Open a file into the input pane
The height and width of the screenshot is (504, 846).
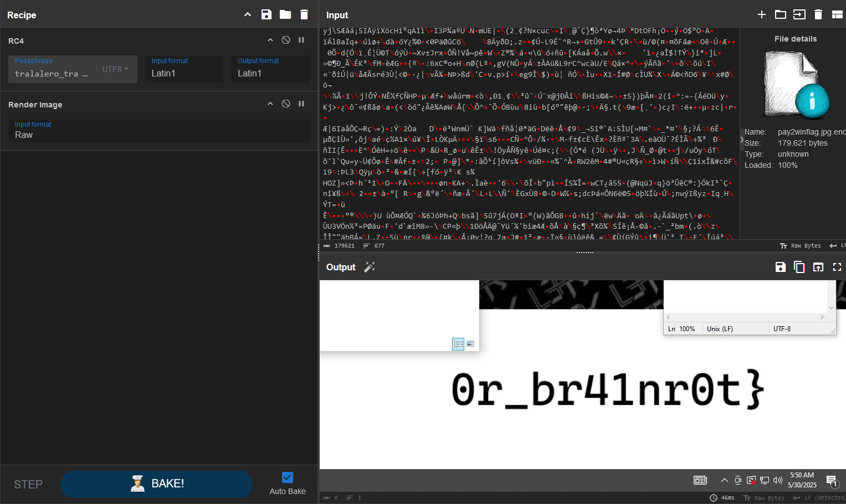pos(781,15)
